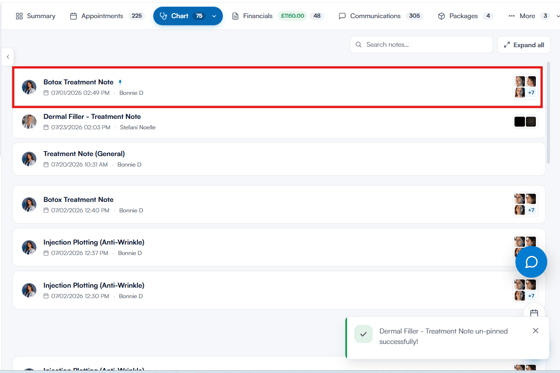Click the Summary grid icon
Image resolution: width=560 pixels, height=373 pixels.
tap(19, 16)
